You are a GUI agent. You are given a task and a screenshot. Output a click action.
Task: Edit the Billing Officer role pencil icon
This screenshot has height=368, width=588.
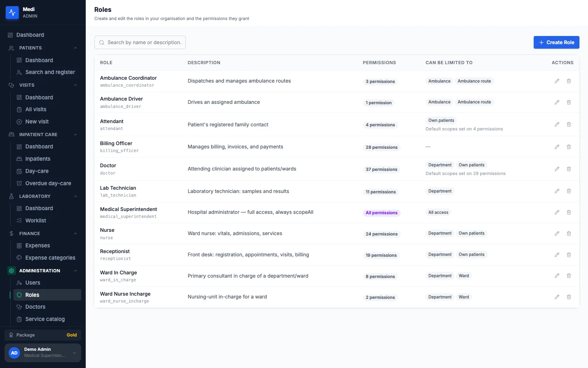557,147
